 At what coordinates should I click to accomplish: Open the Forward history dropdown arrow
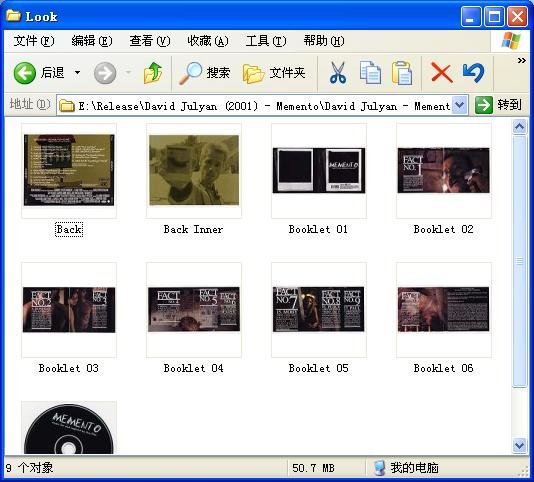(128, 73)
